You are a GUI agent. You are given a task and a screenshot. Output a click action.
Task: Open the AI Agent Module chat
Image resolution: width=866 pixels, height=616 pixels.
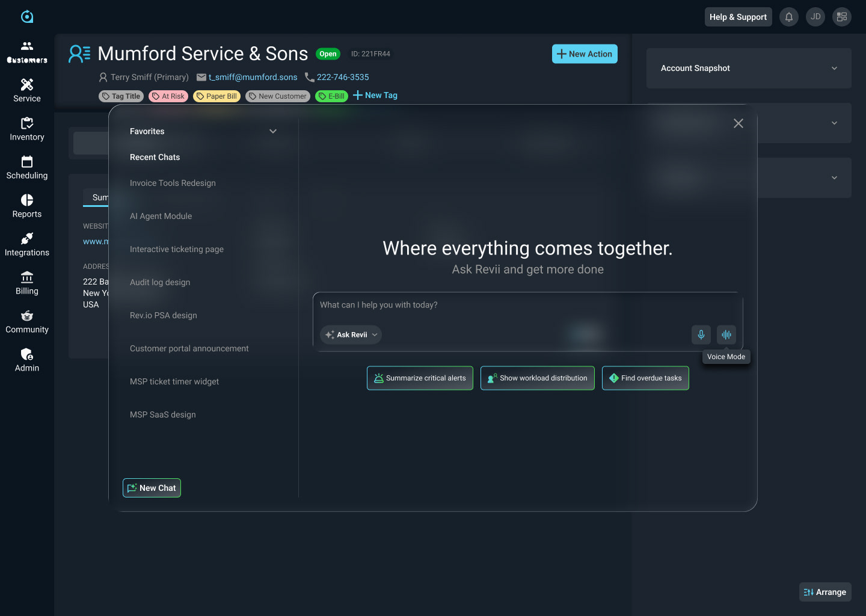[x=161, y=216]
